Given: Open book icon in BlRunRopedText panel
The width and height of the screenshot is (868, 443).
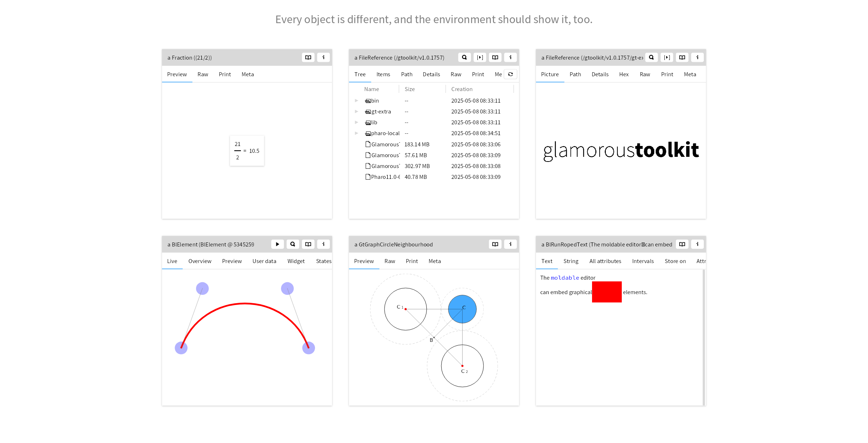Looking at the screenshot, I should (x=682, y=244).
